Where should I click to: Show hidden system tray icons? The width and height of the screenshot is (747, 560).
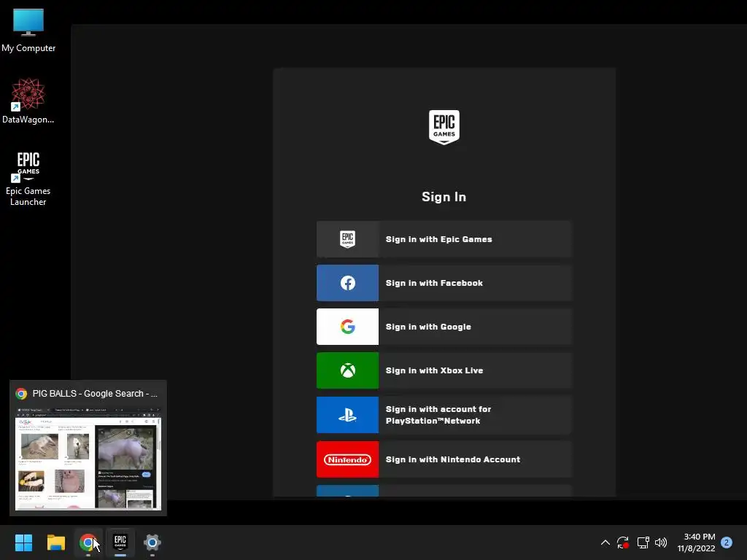click(x=605, y=542)
